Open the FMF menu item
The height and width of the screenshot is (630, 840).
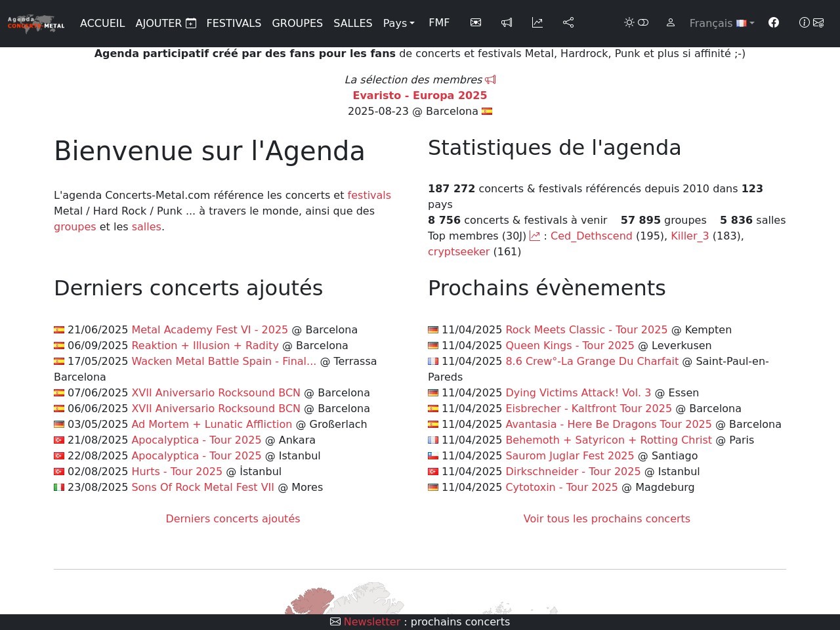coord(439,22)
